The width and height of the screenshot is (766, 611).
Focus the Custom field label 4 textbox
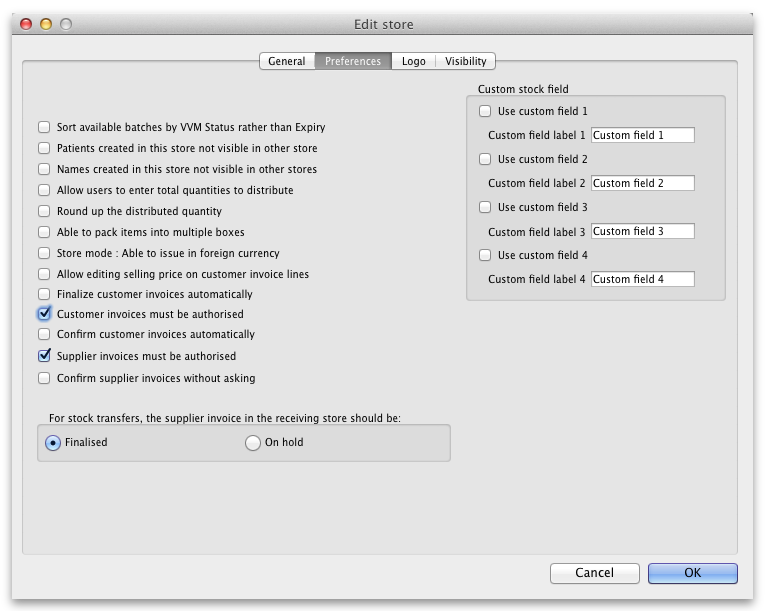point(642,279)
